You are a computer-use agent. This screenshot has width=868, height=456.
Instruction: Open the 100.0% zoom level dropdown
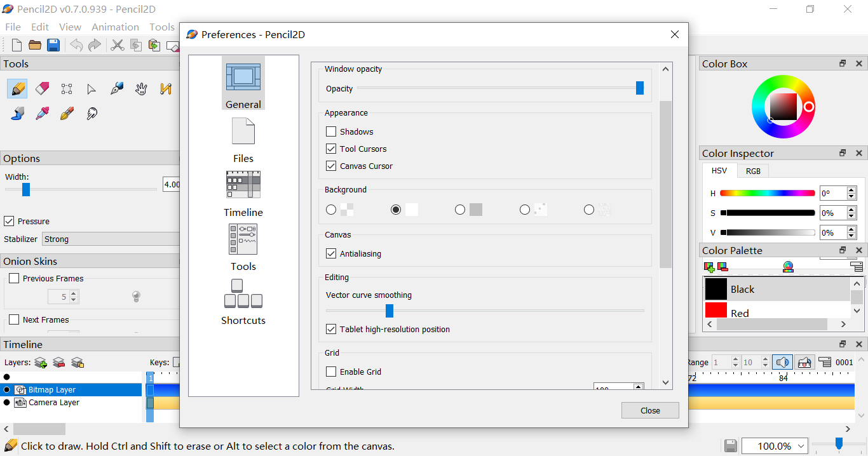coord(775,446)
